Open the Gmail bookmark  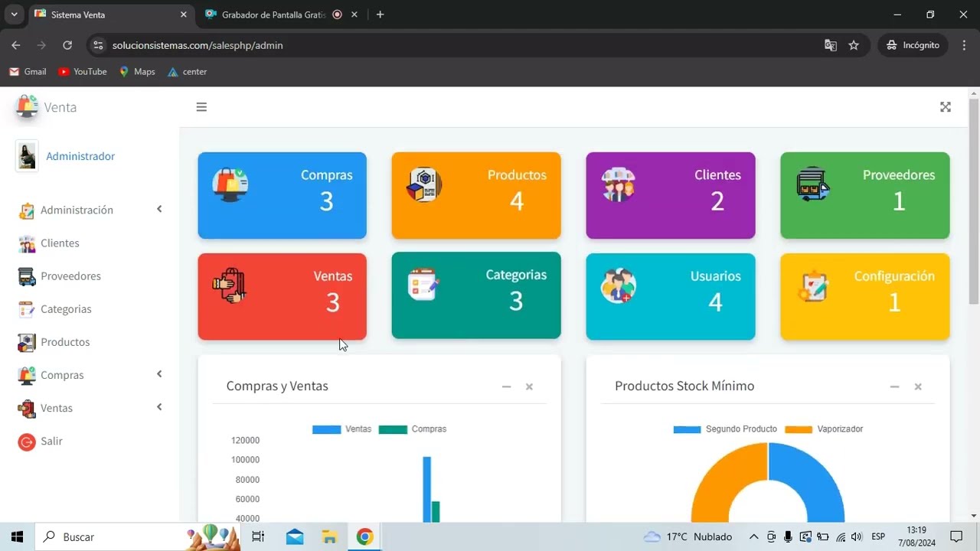click(28, 71)
